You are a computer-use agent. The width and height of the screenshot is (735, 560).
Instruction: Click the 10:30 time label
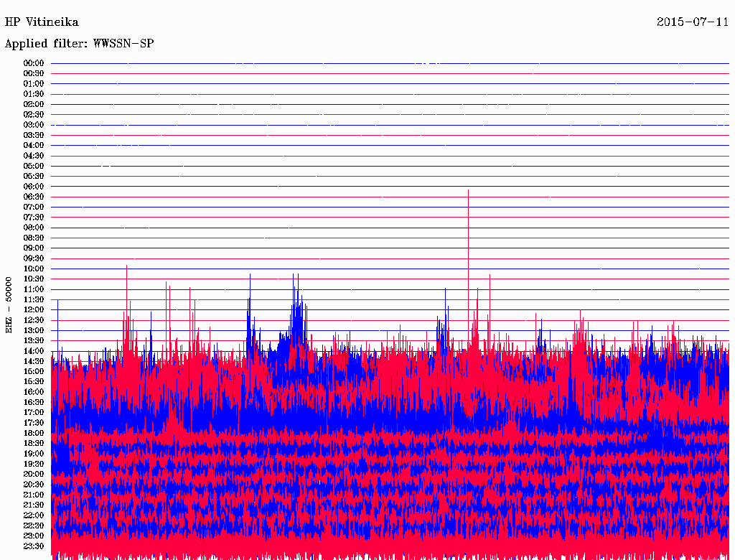pos(34,279)
